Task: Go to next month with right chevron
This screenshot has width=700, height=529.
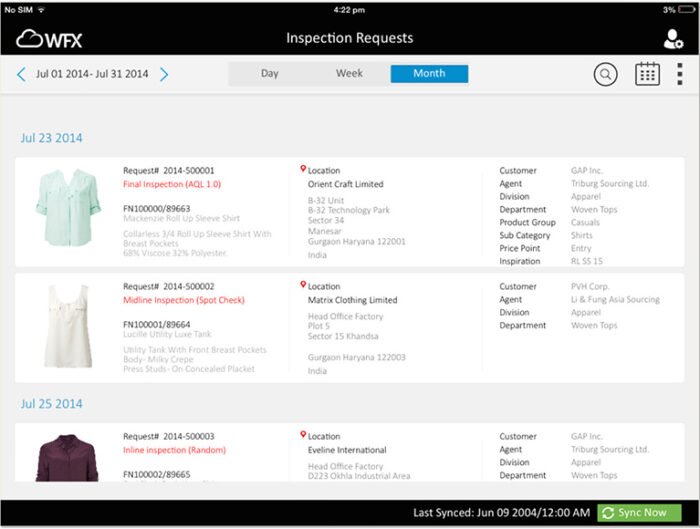Action: [164, 74]
